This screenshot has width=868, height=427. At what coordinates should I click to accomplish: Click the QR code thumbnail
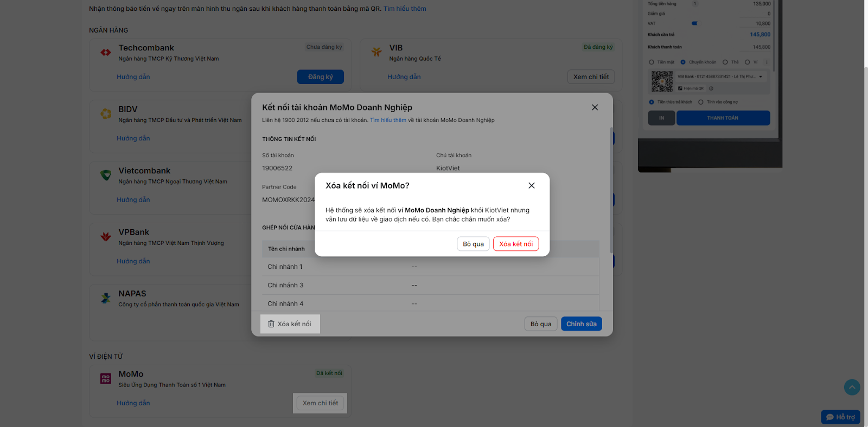(x=662, y=81)
